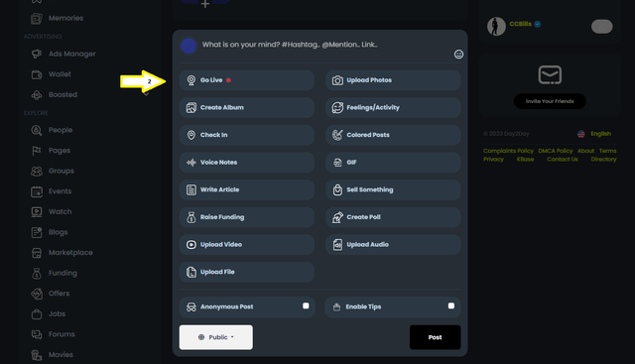The width and height of the screenshot is (635, 364).
Task: Open the Contact Us link
Action: (563, 159)
